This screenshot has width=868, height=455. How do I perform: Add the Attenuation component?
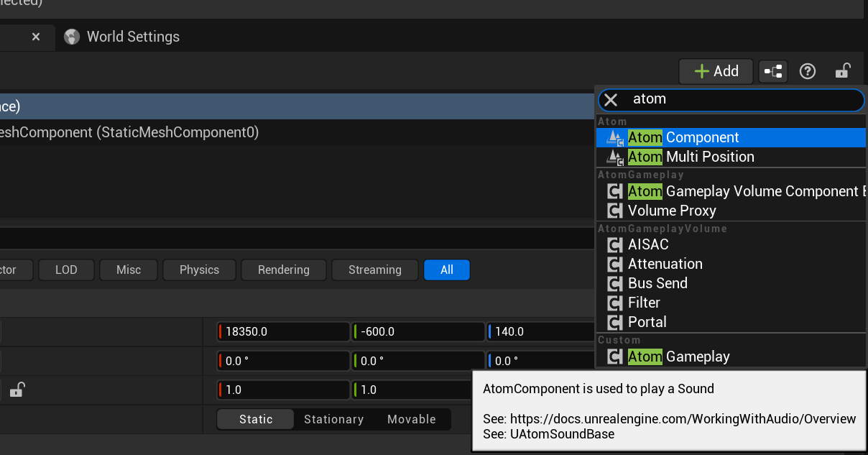click(x=731, y=264)
